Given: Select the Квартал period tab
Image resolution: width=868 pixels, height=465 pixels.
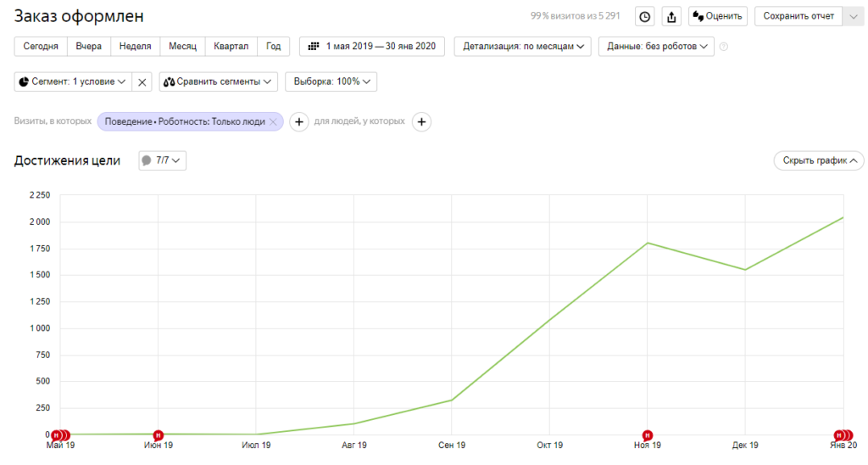Looking at the screenshot, I should (231, 47).
